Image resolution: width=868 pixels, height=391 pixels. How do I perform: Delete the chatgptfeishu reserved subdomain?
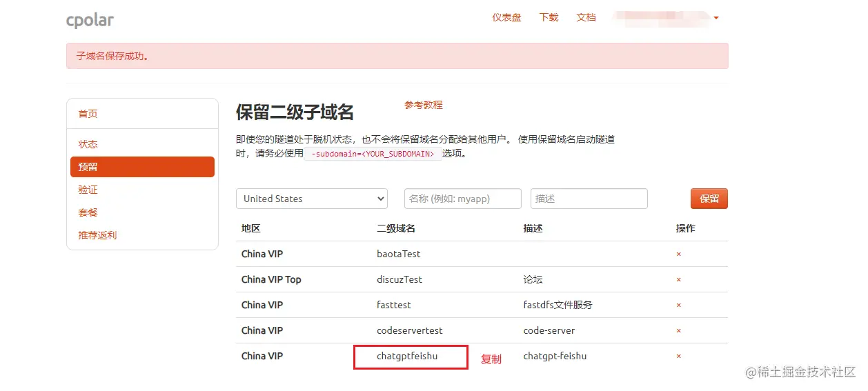(x=678, y=357)
